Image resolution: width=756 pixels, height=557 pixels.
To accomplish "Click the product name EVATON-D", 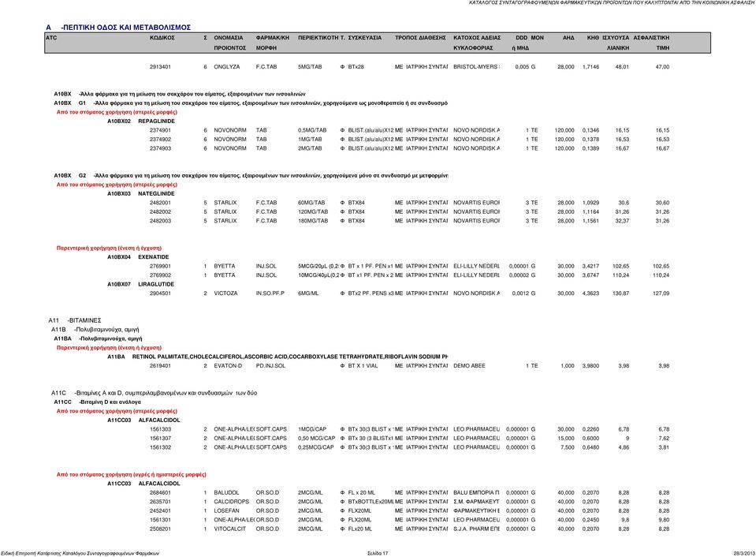I will [228, 366].
